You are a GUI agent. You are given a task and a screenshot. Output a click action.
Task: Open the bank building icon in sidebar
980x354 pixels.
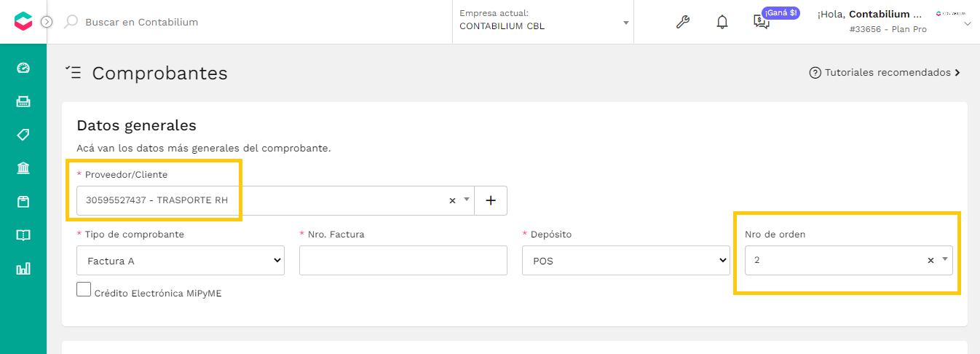[x=23, y=168]
